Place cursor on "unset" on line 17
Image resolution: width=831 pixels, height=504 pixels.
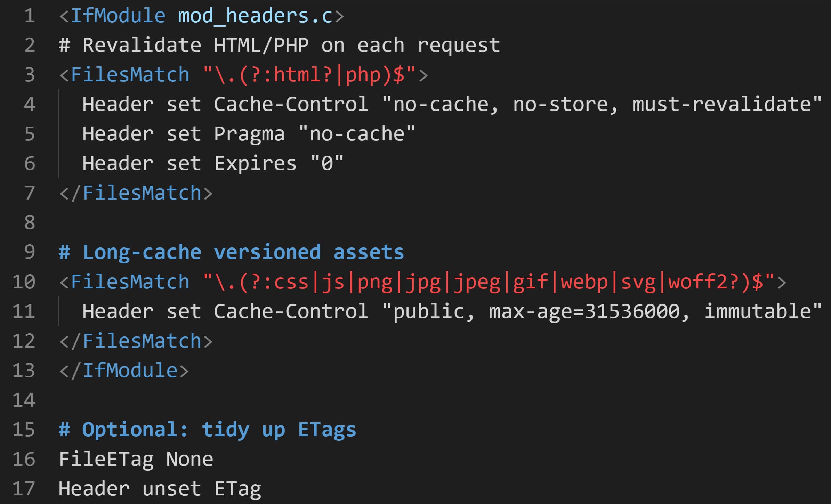click(x=171, y=489)
